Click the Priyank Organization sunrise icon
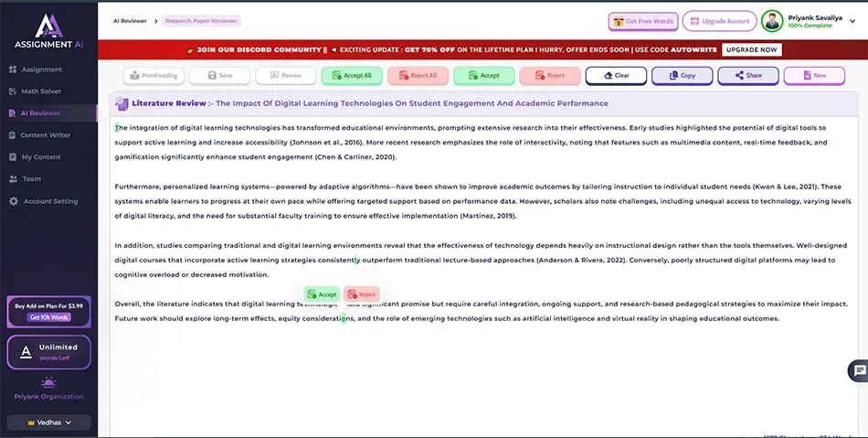This screenshot has width=868, height=438. [48, 382]
